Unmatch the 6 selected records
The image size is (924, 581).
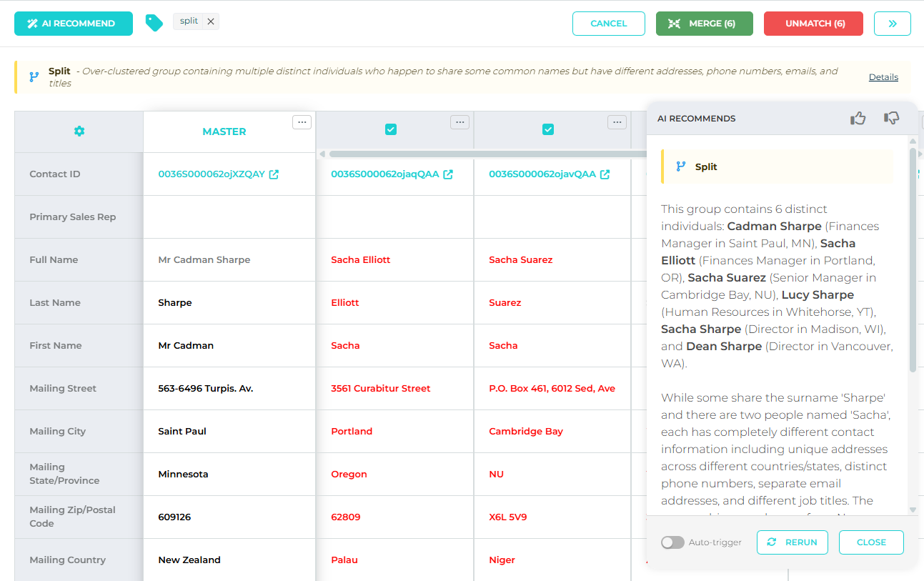pos(813,24)
